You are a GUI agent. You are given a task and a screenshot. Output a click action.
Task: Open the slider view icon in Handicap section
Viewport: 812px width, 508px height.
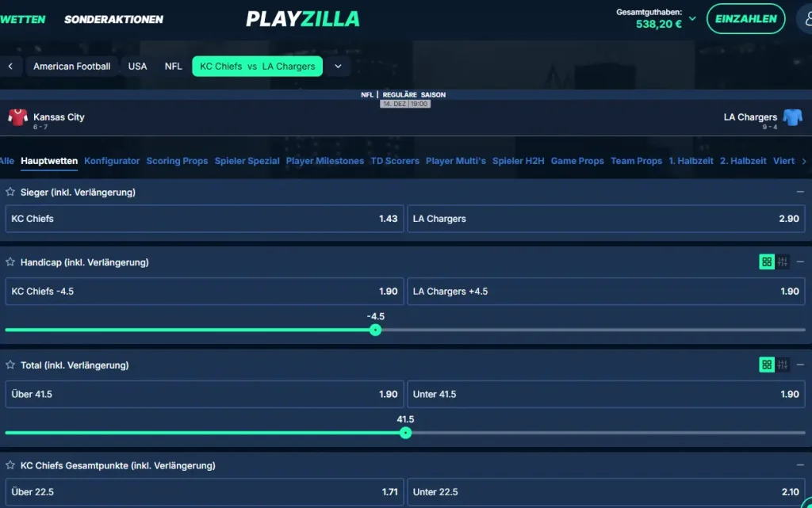(x=782, y=262)
